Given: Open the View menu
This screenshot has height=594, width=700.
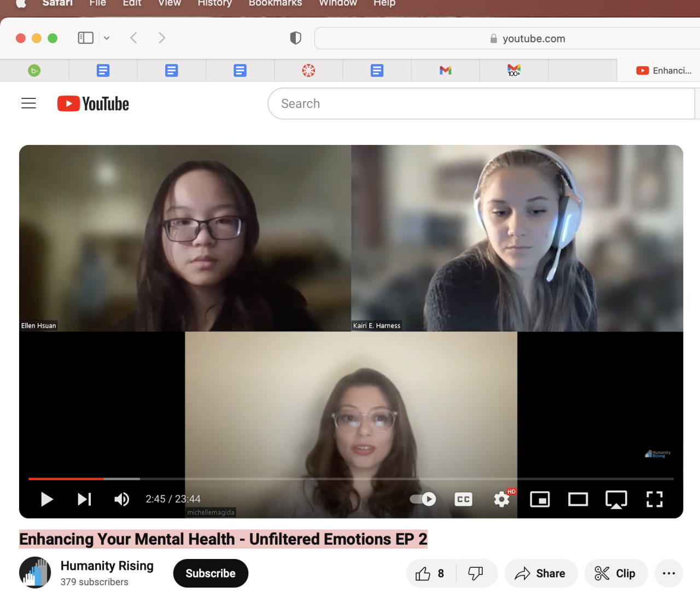Looking at the screenshot, I should click(x=170, y=3).
